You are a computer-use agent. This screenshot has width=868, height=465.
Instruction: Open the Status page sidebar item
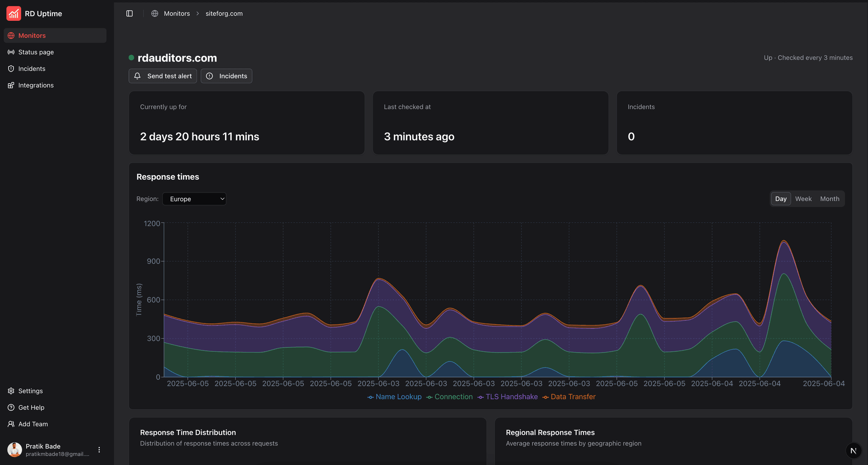(x=36, y=52)
